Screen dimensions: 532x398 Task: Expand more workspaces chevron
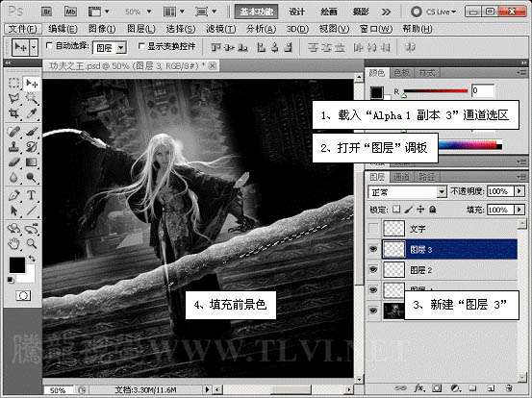386,12
